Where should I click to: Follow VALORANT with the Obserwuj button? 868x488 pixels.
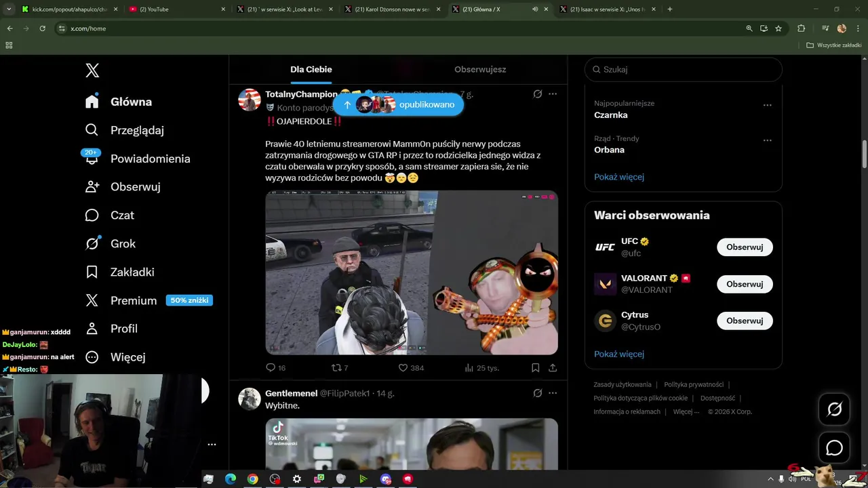click(x=745, y=284)
